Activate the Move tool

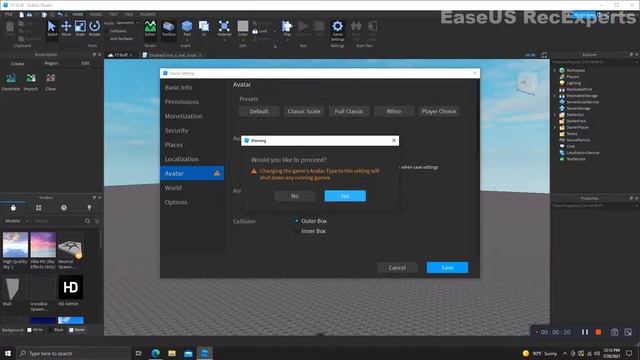point(66,29)
